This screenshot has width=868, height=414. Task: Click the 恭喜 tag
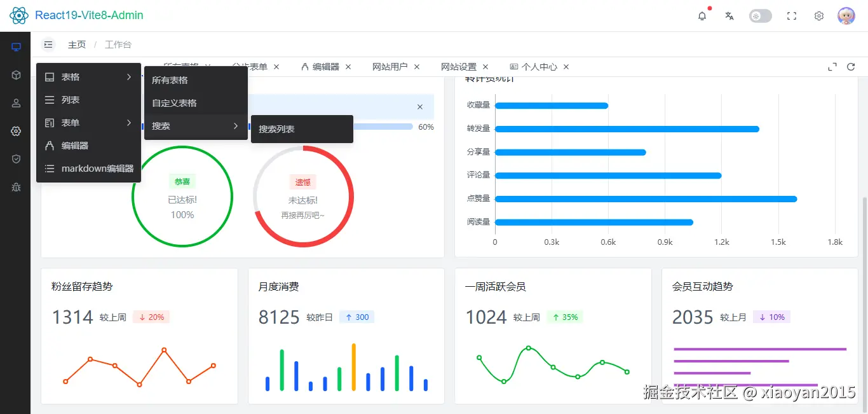182,182
